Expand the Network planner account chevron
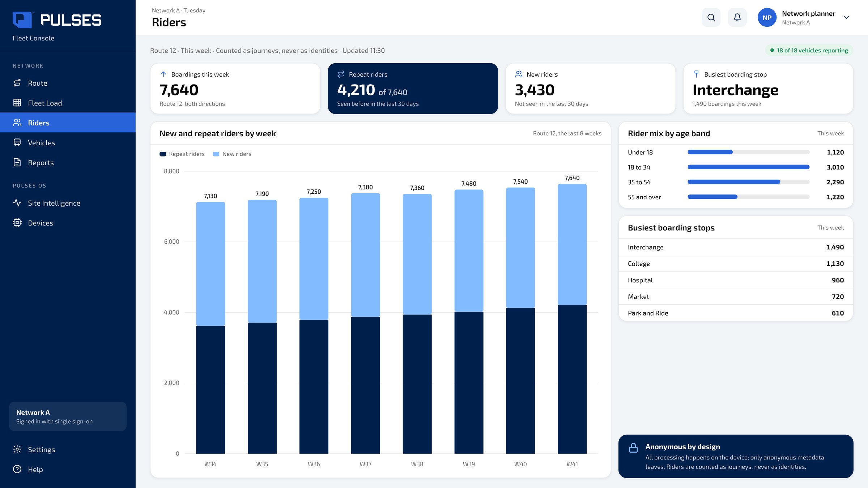Viewport: 868px width, 488px height. 846,17
